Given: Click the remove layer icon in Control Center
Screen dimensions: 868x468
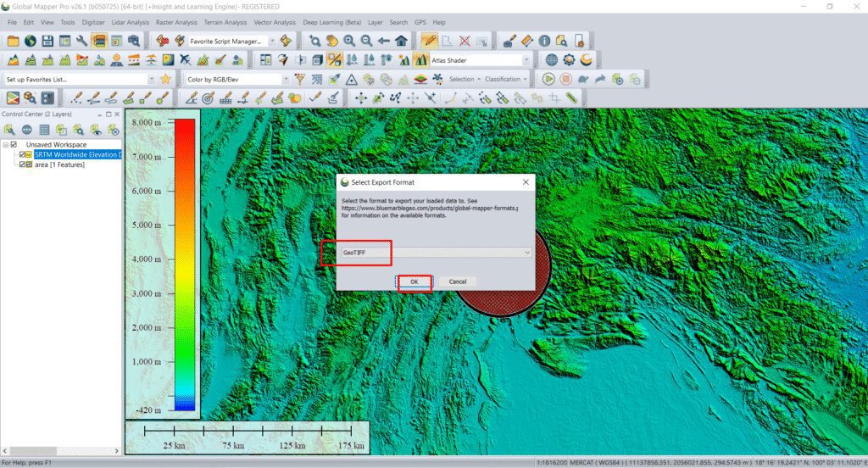Looking at the screenshot, I should click(x=114, y=130).
